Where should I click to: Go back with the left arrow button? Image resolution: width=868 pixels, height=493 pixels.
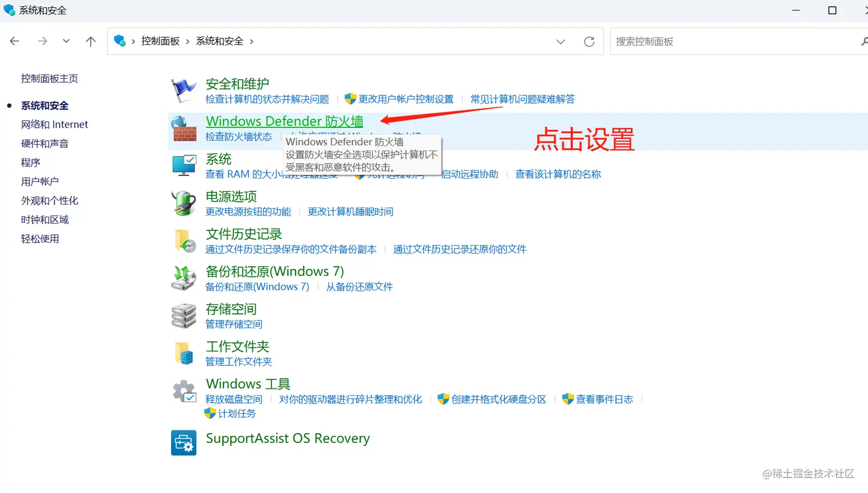click(x=15, y=41)
